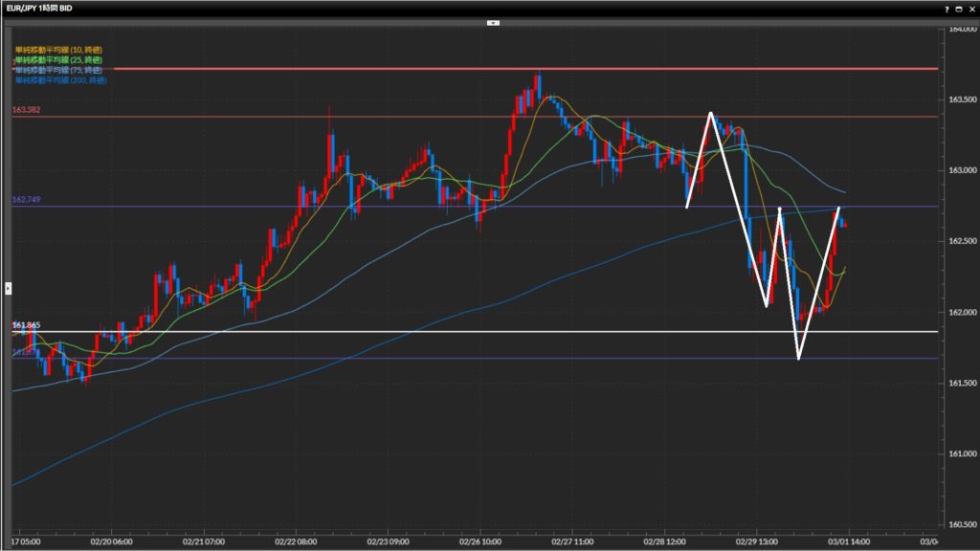This screenshot has width=980, height=551.
Task: Click the 162.749 horizontal line label
Action: [x=26, y=200]
